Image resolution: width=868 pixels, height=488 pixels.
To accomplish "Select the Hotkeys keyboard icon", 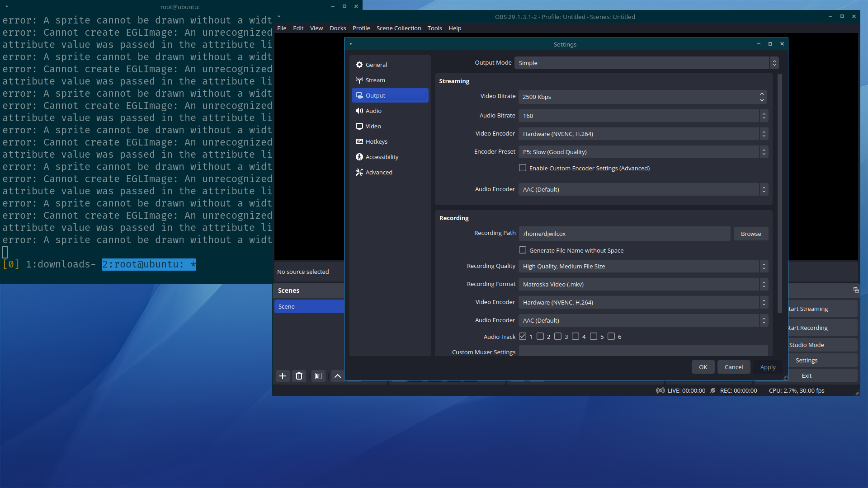I will coord(359,141).
